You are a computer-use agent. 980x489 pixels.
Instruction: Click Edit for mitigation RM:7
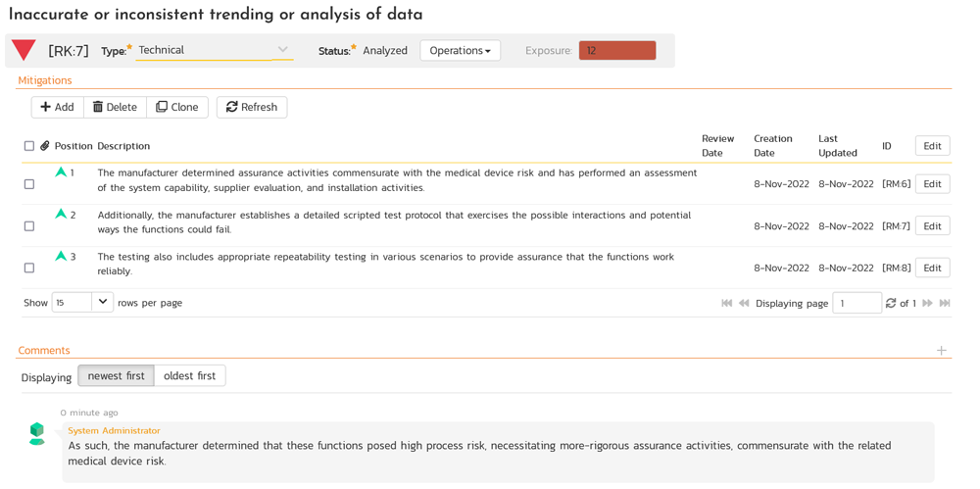(x=932, y=226)
